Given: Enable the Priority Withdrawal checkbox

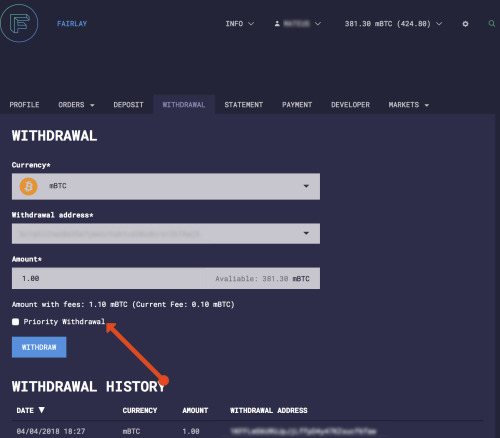Looking at the screenshot, I should [15, 322].
